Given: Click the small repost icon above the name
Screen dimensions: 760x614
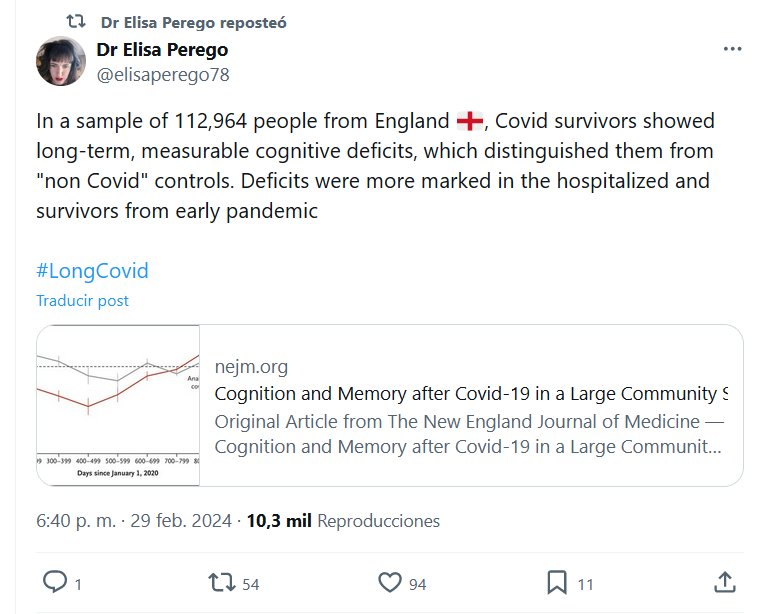Looking at the screenshot, I should (76, 22).
